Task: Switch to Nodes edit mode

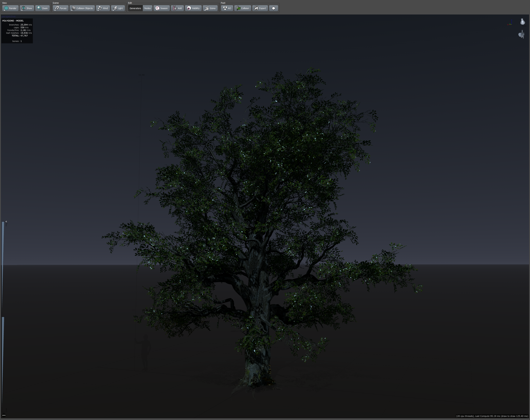Action: (x=147, y=8)
